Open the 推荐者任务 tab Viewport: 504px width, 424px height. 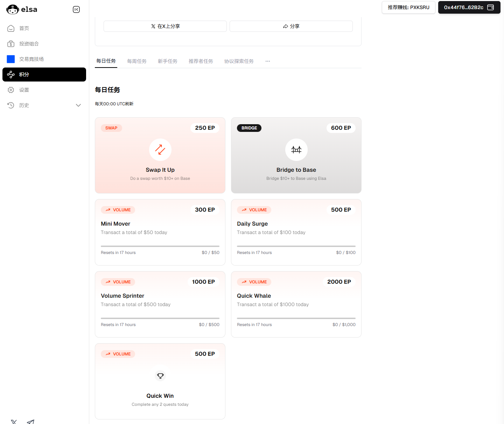coord(201,61)
